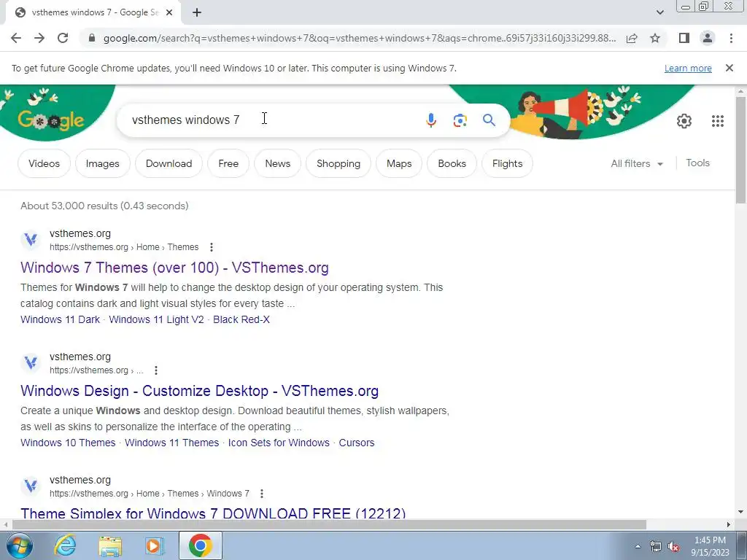This screenshot has height=560, width=747.
Task: Share this page from address bar
Action: [632, 38]
